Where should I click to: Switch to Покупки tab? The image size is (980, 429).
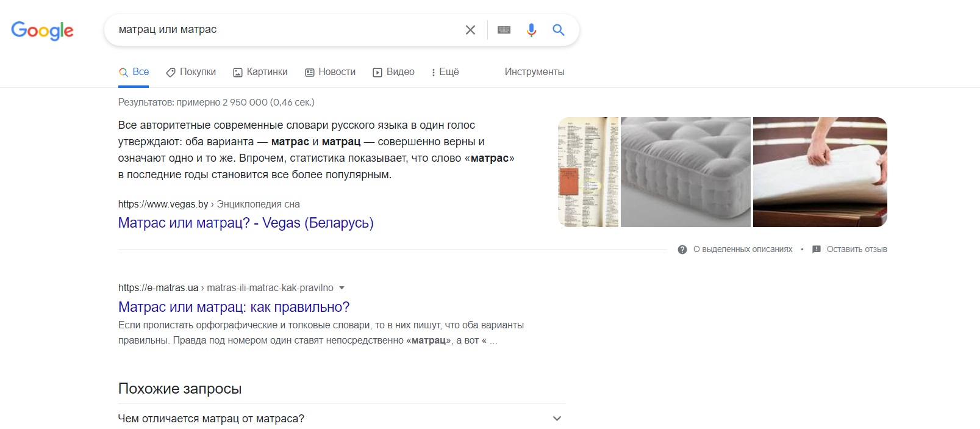(191, 72)
